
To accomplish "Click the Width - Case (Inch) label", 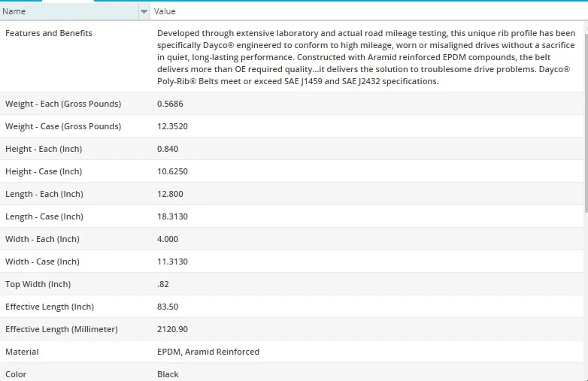I will point(42,262).
